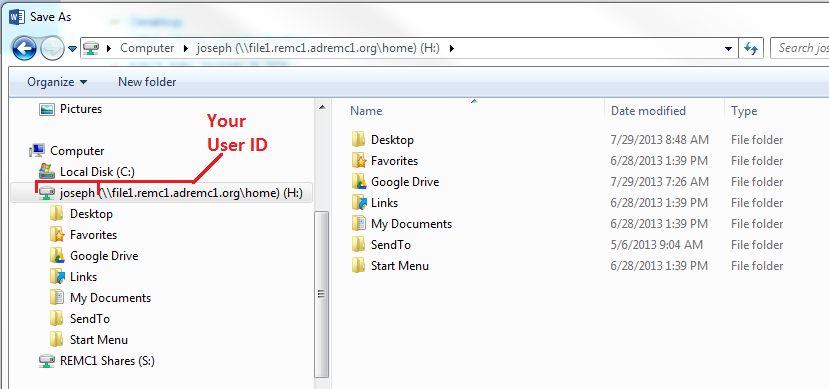
Task: Click the Favorites star icon in file list
Action: (358, 161)
